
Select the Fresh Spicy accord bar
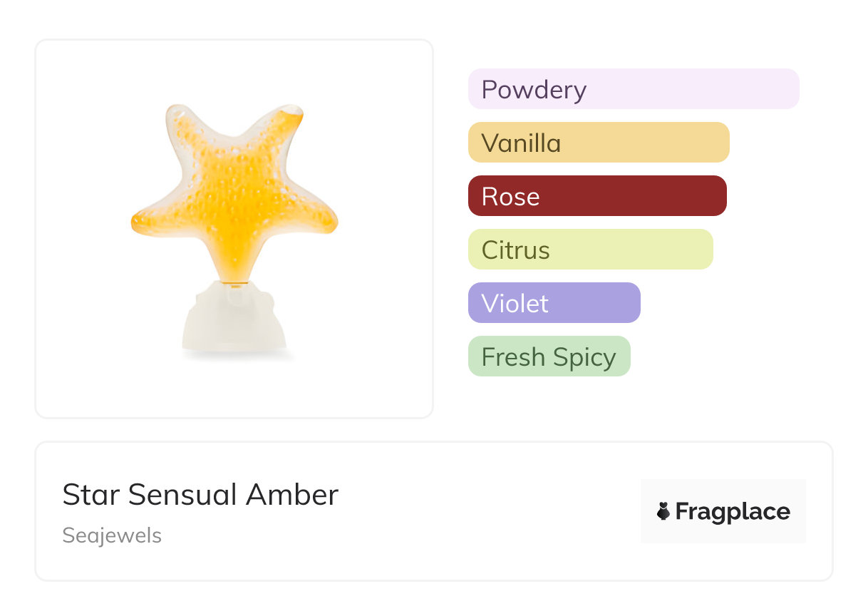coord(549,356)
